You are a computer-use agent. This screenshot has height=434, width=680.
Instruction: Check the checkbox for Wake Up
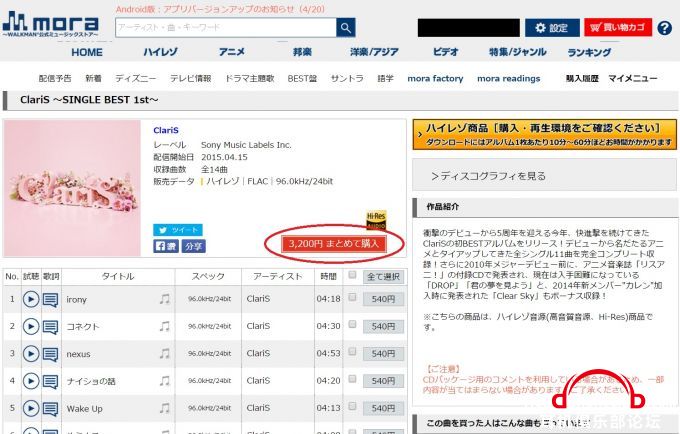point(352,406)
